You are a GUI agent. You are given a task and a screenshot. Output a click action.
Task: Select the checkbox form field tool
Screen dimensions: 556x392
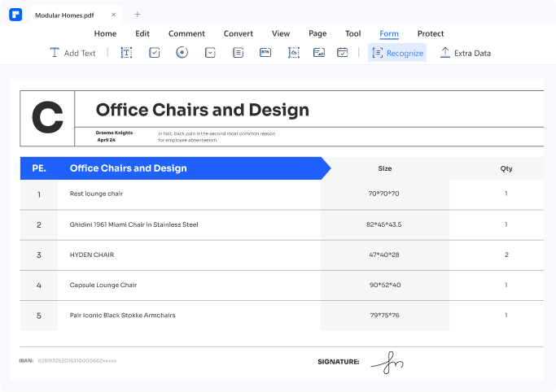[154, 53]
